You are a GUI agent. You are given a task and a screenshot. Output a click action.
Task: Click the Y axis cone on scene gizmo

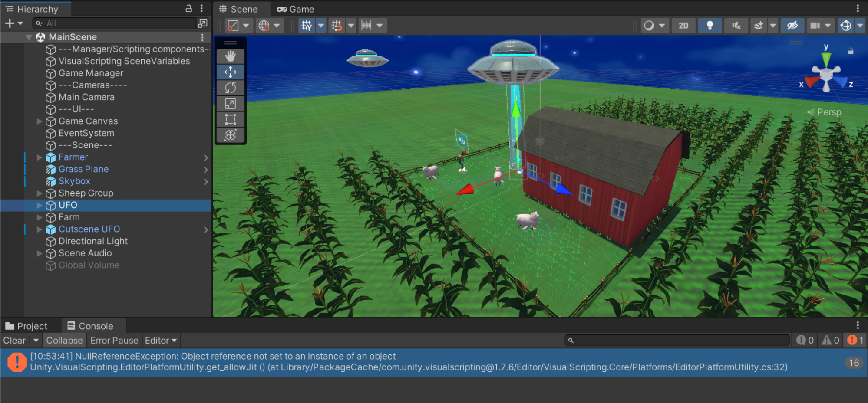click(x=826, y=58)
